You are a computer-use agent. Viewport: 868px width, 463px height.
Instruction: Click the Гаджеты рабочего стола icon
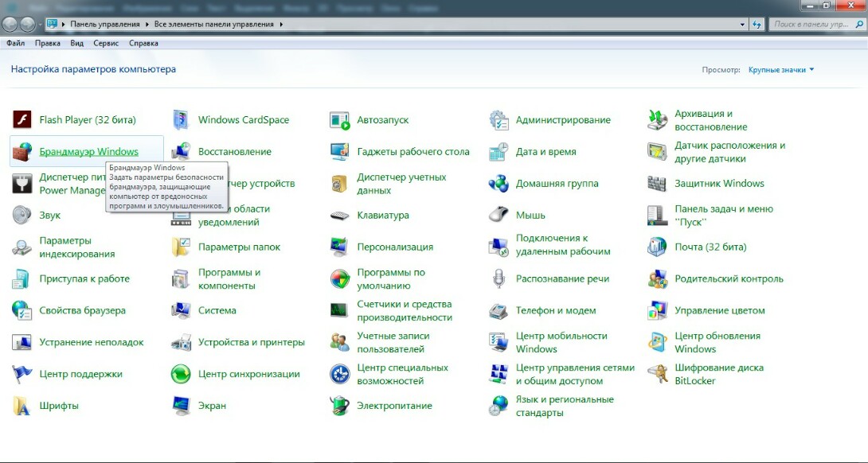340,152
